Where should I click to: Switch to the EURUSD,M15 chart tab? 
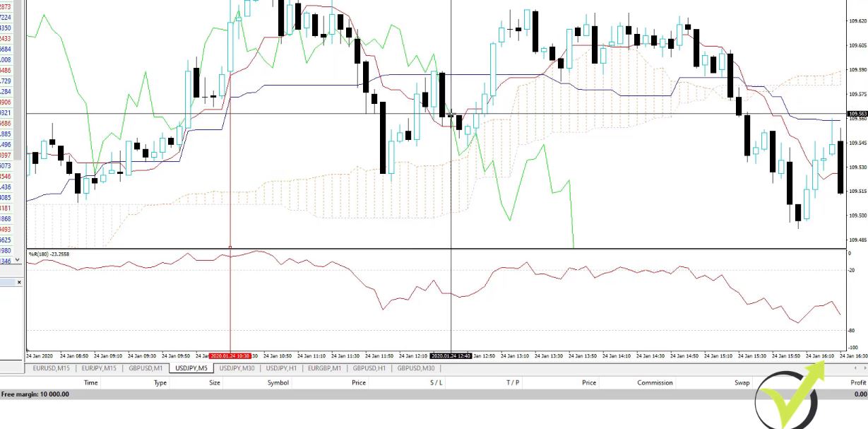click(x=51, y=368)
